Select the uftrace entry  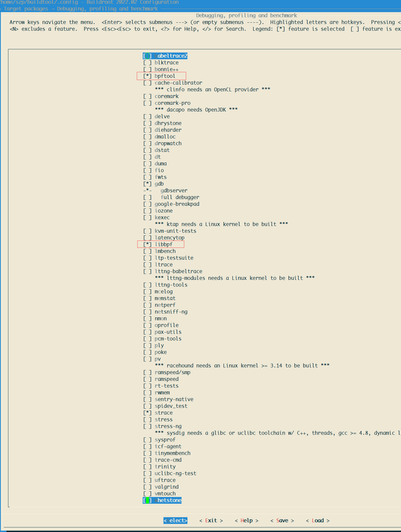coord(159,480)
